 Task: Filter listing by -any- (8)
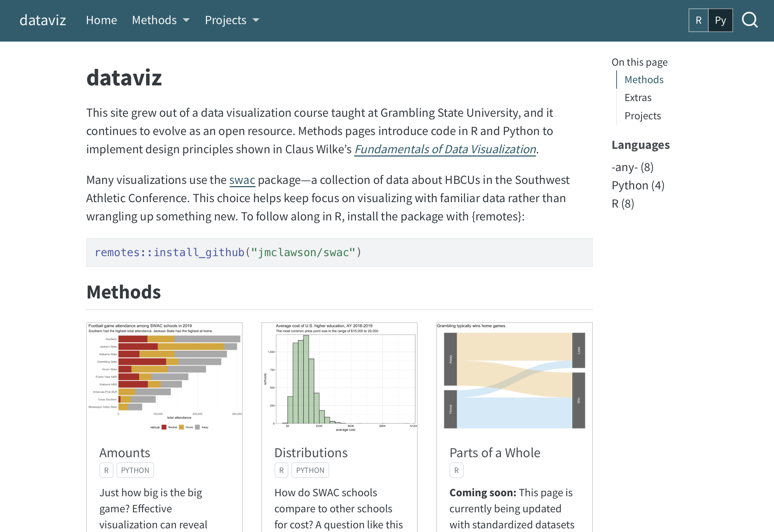pos(632,167)
